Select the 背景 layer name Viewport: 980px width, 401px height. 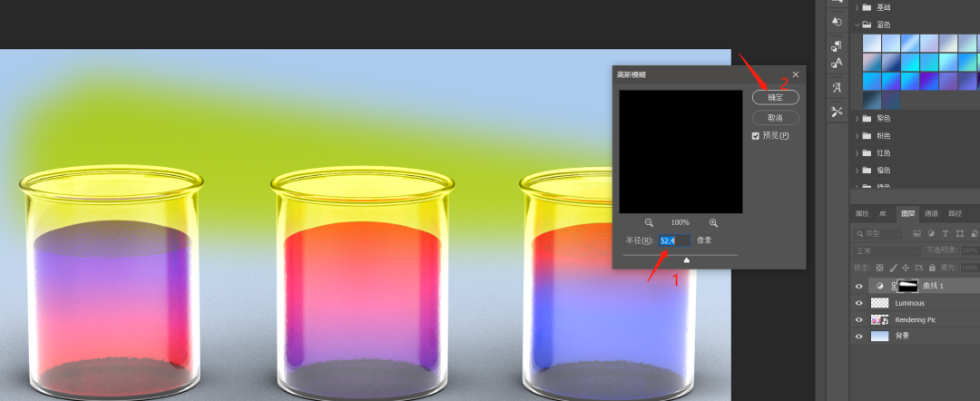[x=902, y=336]
